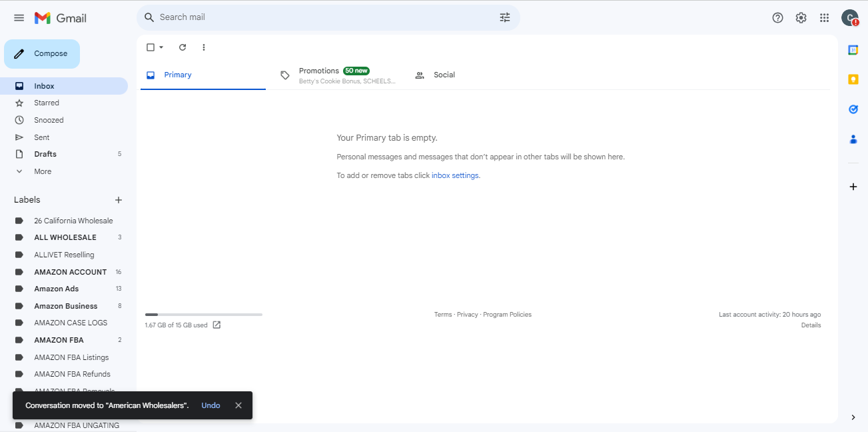
Task: Open the select dropdown arrow
Action: click(161, 47)
